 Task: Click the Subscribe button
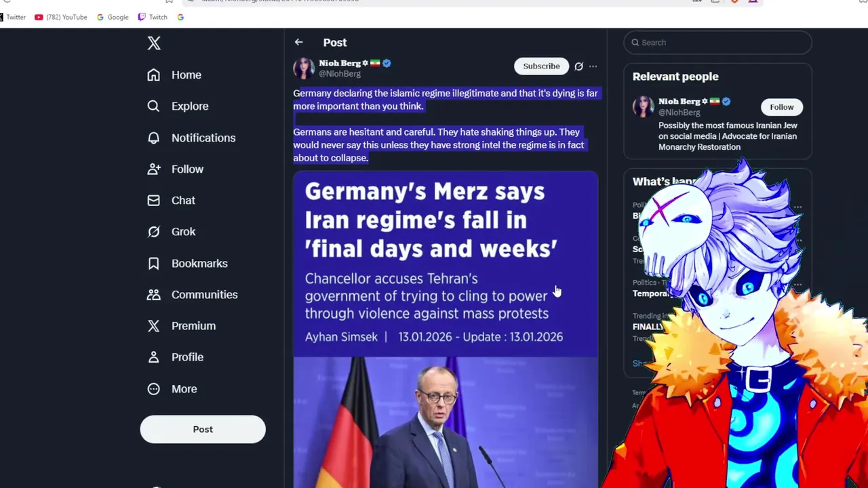click(x=541, y=66)
